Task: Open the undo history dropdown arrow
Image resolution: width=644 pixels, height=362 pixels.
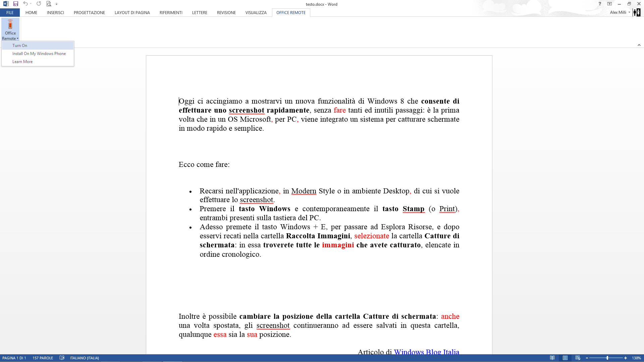Action: (31, 4)
